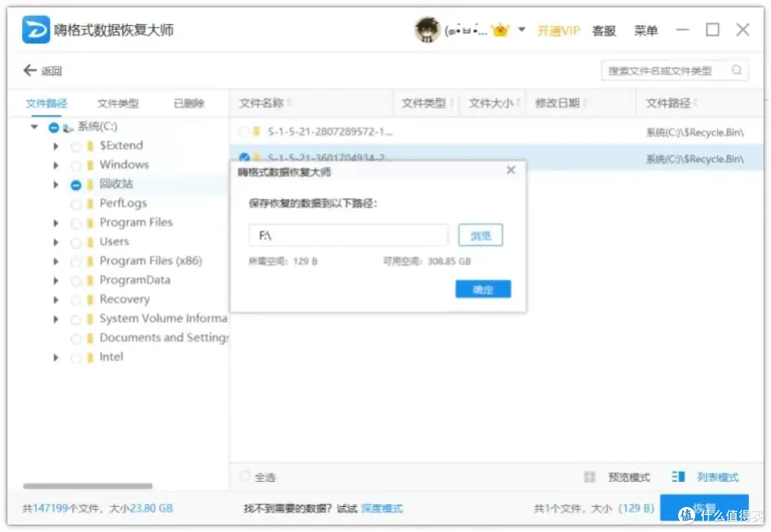
Task: Select the Users folder icon
Action: (90, 242)
